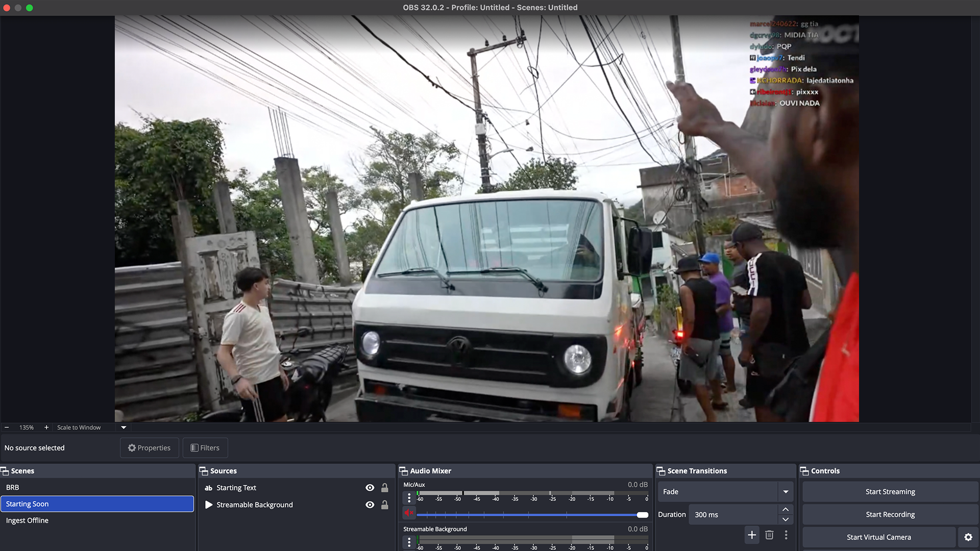Screen dimensions: 980x551
Task: Add a new scene transition with plus icon
Action: coord(752,535)
